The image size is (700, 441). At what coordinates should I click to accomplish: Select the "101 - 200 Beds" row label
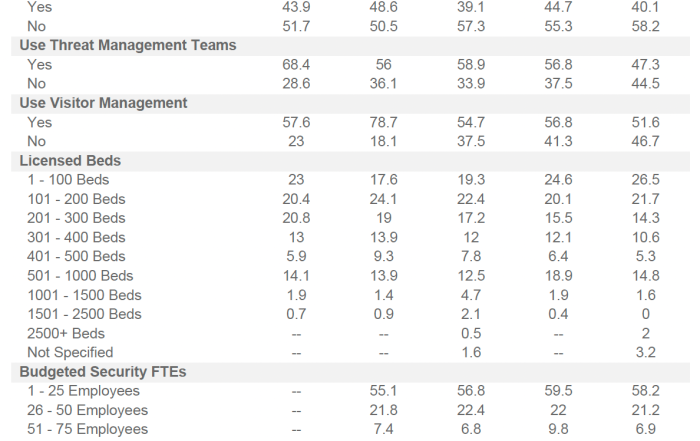click(77, 199)
